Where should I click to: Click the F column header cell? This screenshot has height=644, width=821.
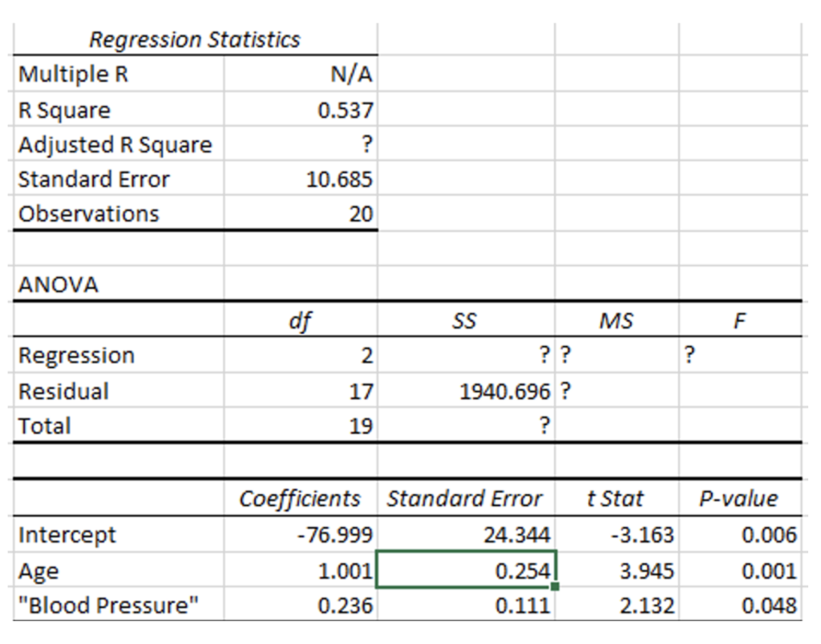coord(739,319)
